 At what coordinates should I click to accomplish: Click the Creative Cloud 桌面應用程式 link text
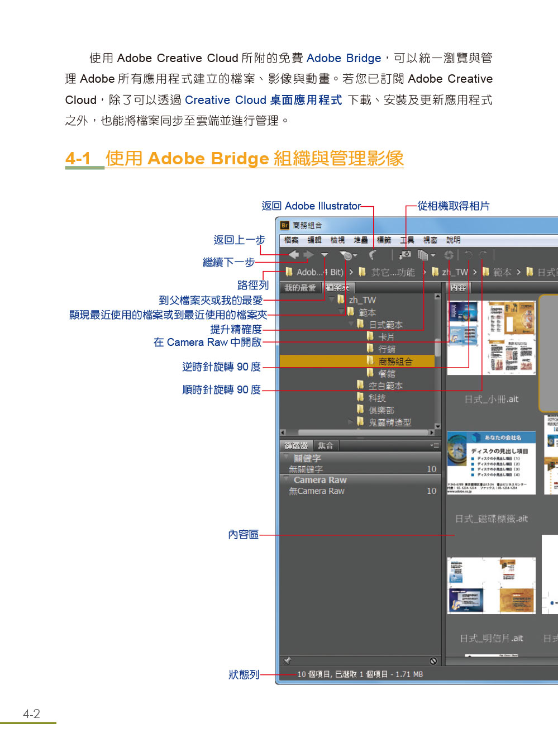[x=263, y=100]
